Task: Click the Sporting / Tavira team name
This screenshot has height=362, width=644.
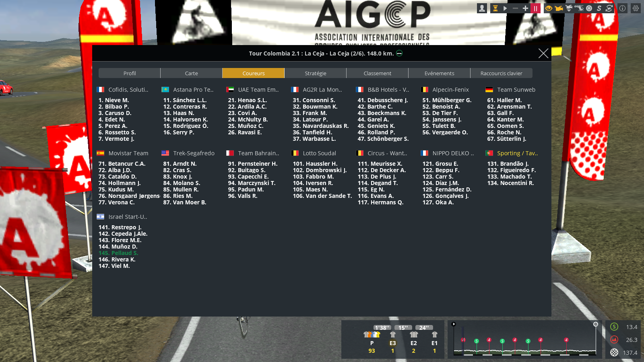Action: 518,153
